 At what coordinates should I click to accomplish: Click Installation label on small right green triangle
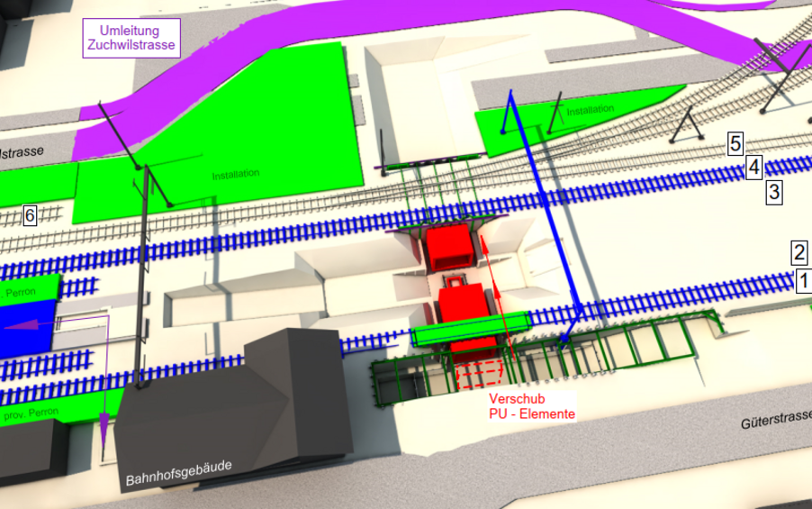[591, 110]
